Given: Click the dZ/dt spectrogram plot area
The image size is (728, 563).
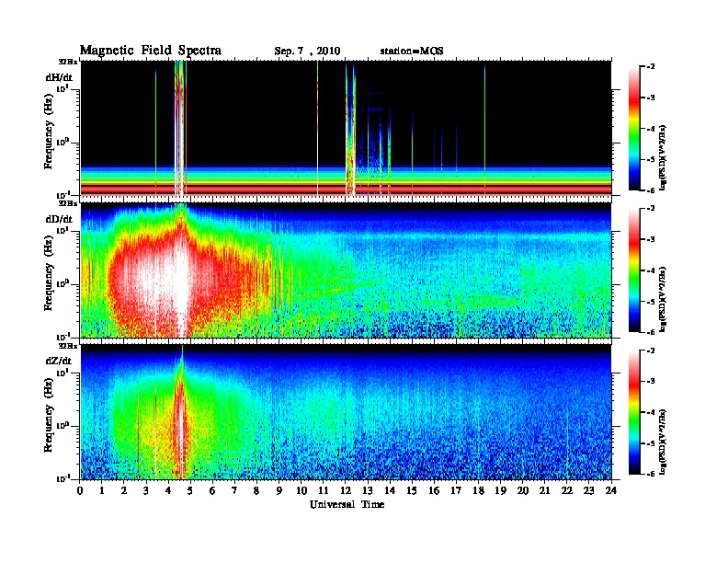Looking at the screenshot, I should [x=346, y=412].
